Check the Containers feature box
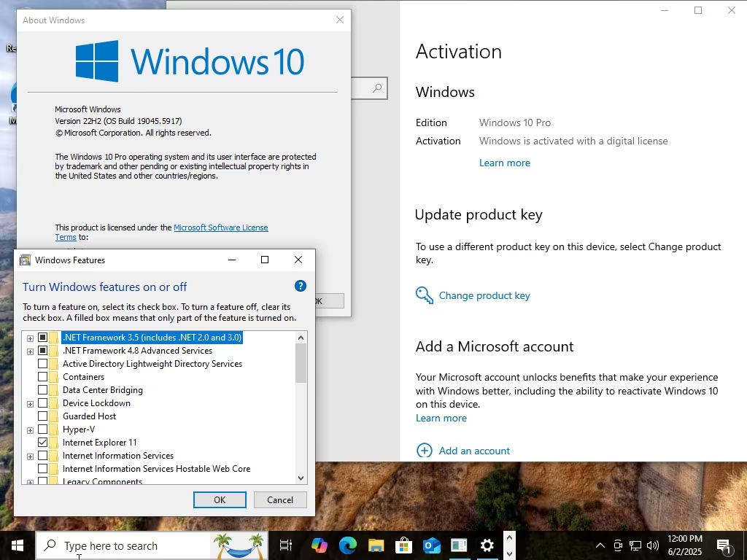 point(42,377)
